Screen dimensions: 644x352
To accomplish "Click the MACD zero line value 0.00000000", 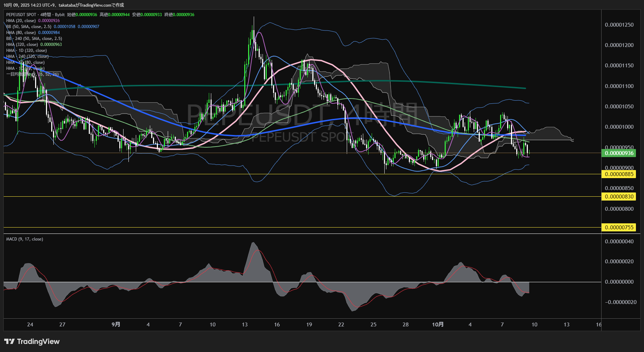I will (x=619, y=282).
